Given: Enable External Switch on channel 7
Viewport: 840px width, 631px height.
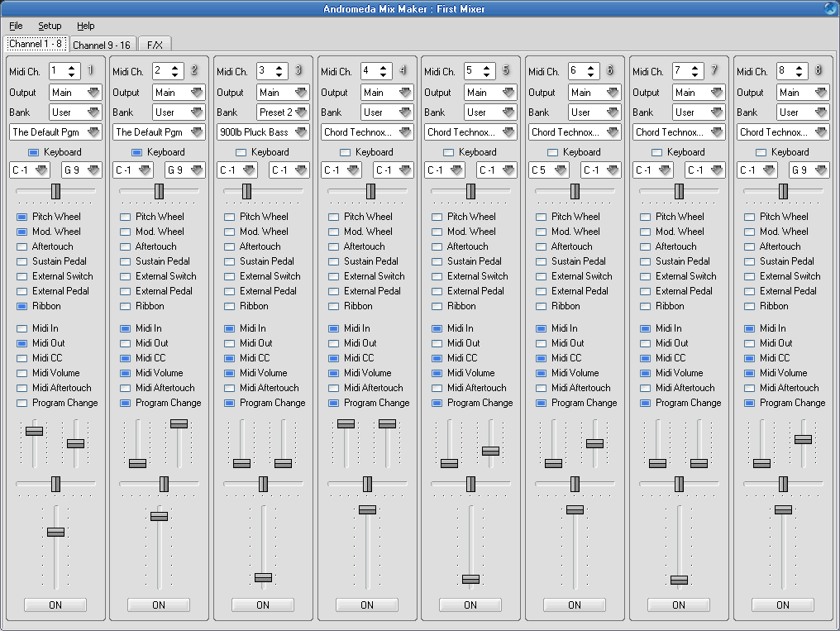Looking at the screenshot, I should click(646, 276).
